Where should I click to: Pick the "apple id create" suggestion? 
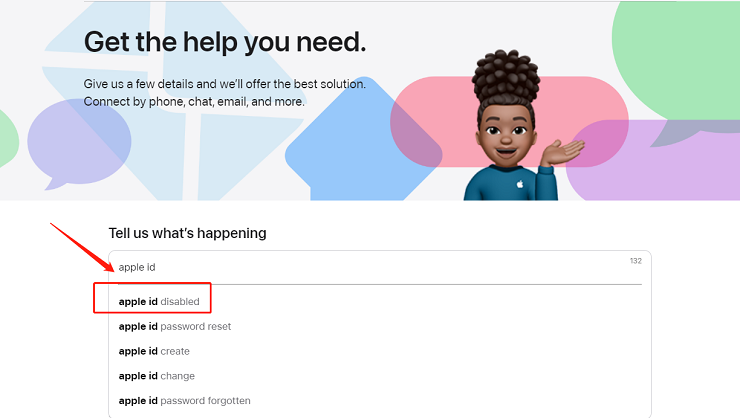click(154, 351)
